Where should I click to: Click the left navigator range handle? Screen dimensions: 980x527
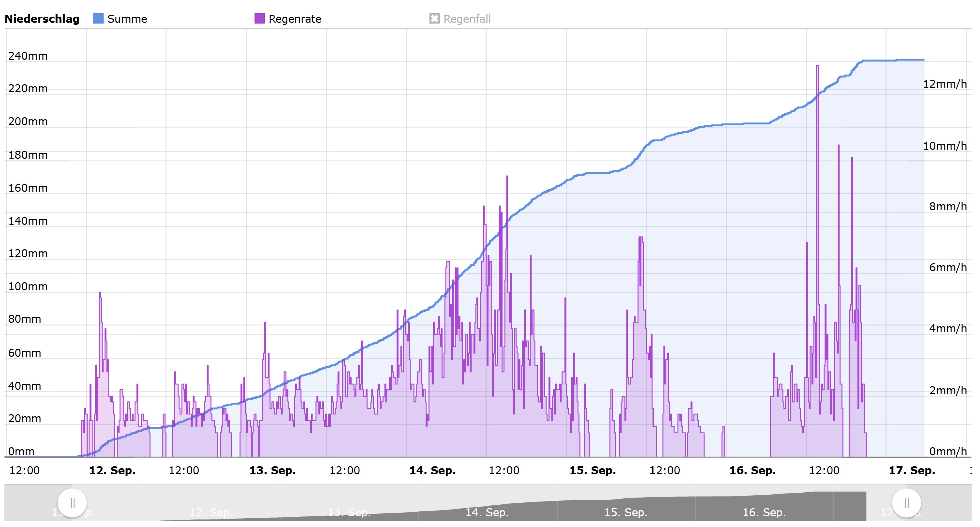tap(72, 503)
